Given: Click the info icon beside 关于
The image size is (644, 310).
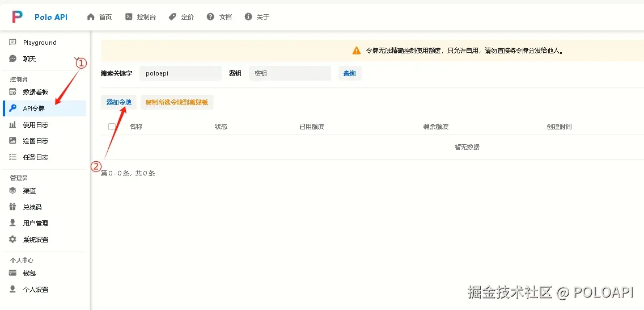Looking at the screenshot, I should pos(248,17).
